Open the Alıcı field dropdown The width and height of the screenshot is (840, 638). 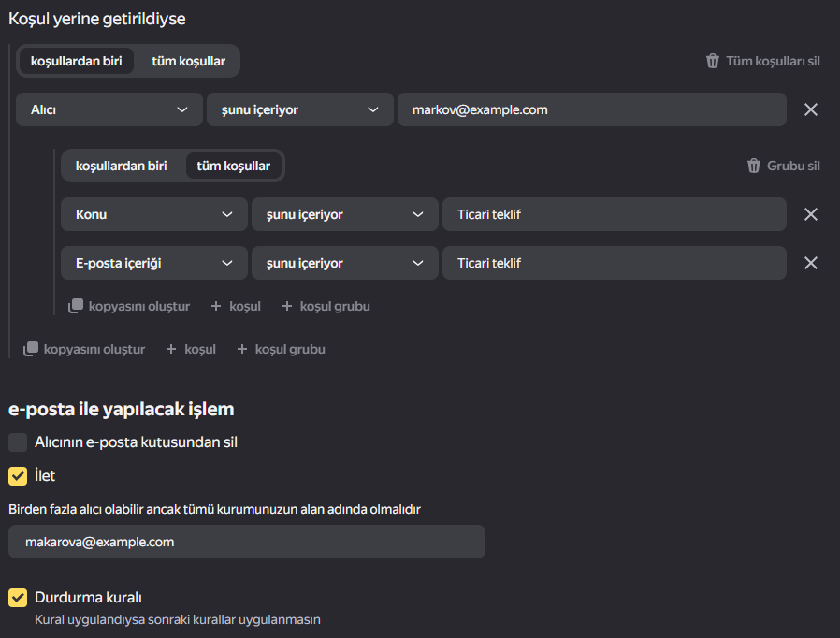pyautogui.click(x=109, y=109)
